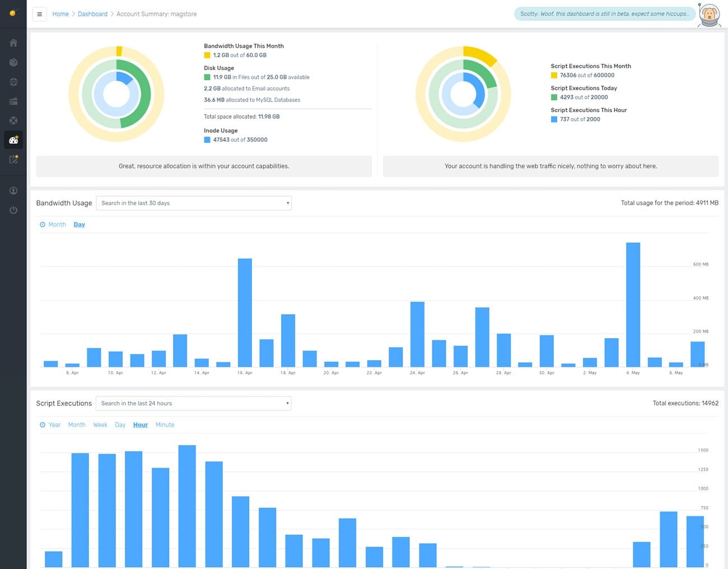The height and width of the screenshot is (569, 728).
Task: Expand the Script Executions period dropdown
Action: pos(194,403)
